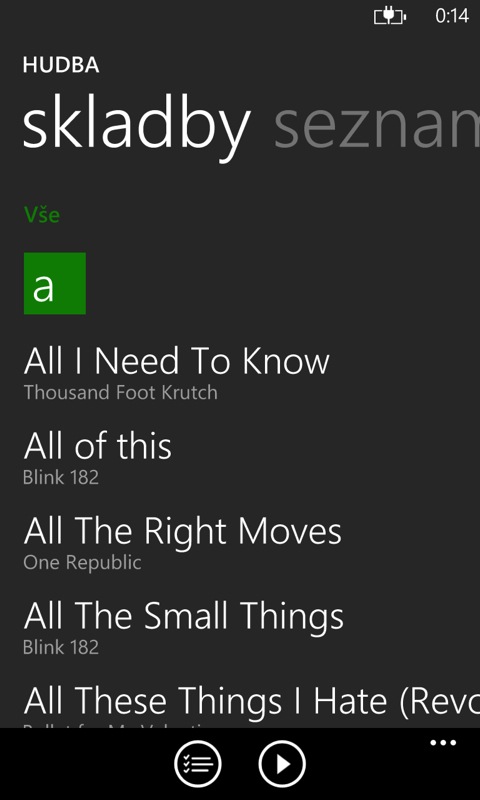Open the three-dots more menu
The height and width of the screenshot is (800, 480).
(443, 743)
